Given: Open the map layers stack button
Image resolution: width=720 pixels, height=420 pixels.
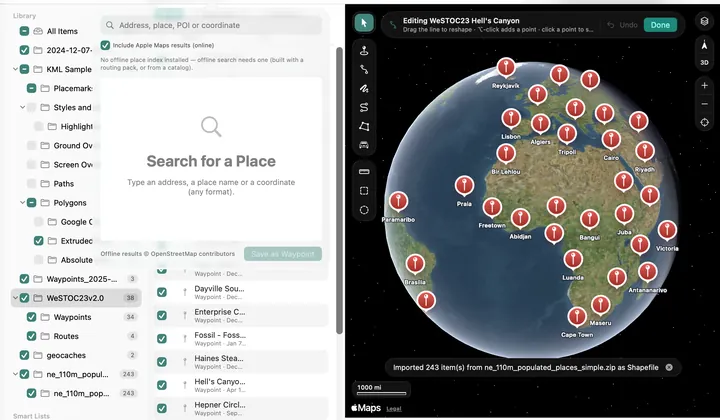Looking at the screenshot, I should 704,21.
